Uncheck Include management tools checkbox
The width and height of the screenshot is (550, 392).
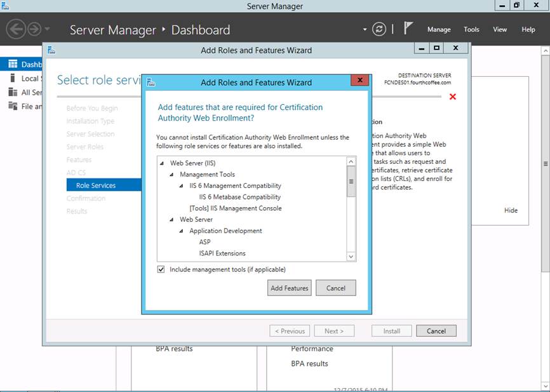click(x=161, y=269)
